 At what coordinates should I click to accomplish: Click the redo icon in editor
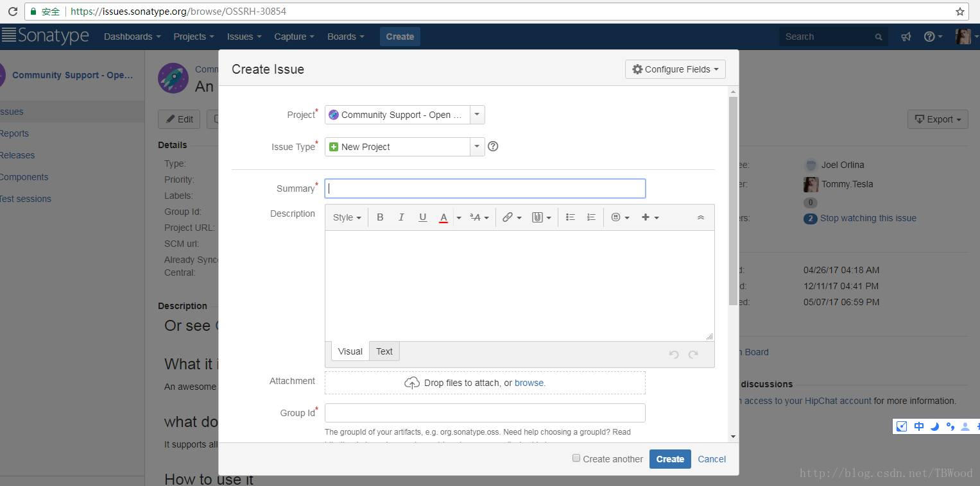coord(693,354)
